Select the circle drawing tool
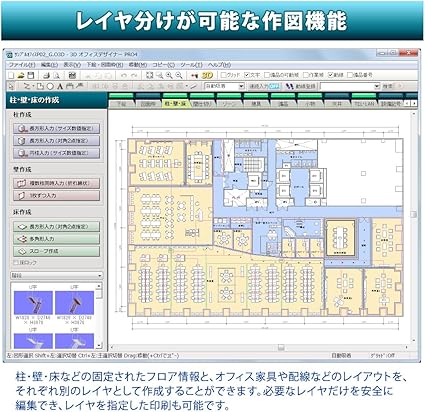The image size is (425, 412). point(50,86)
